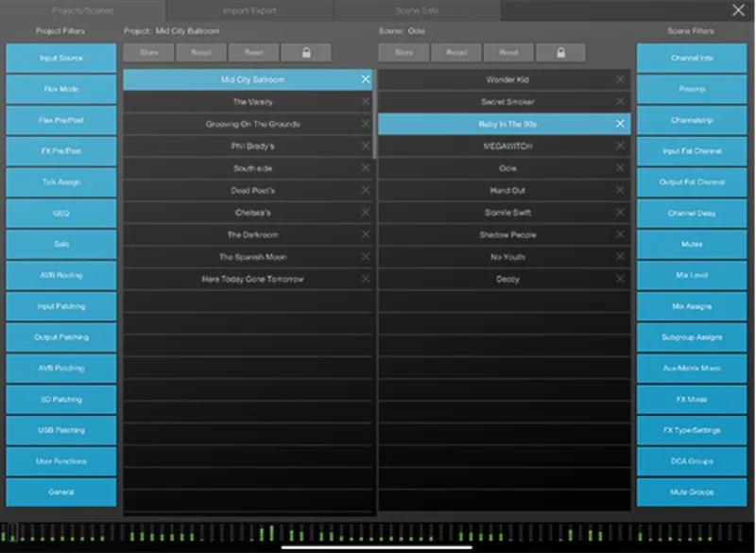Remove the Secret Smoker scene with X

pyautogui.click(x=620, y=101)
